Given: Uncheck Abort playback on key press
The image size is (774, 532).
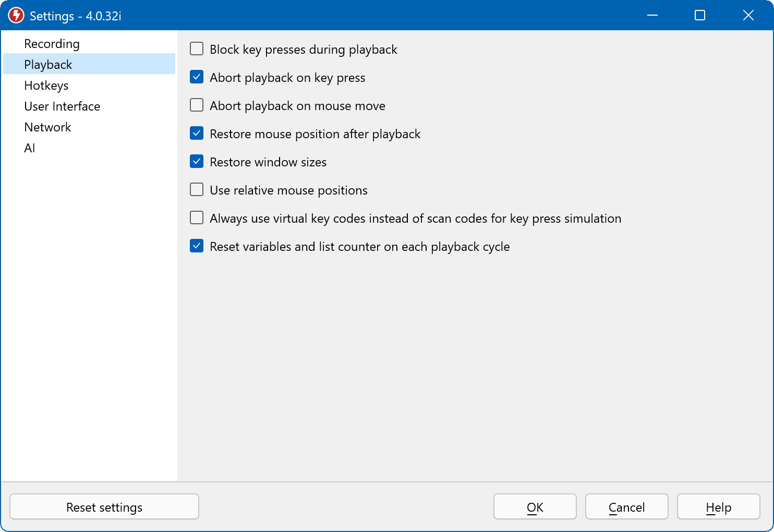Looking at the screenshot, I should (197, 77).
